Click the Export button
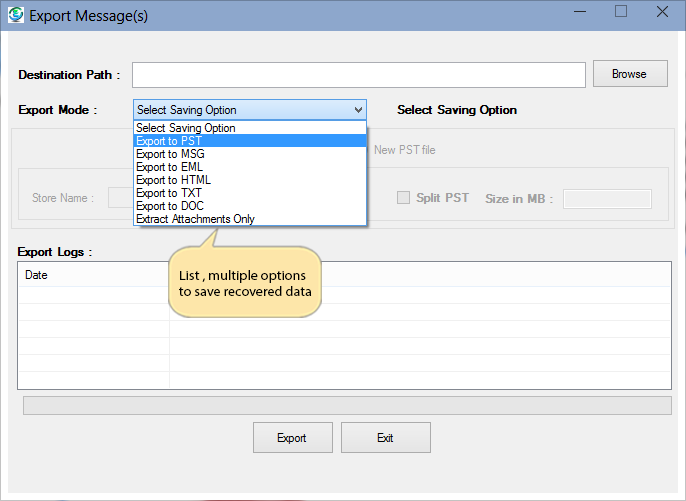 click(291, 438)
